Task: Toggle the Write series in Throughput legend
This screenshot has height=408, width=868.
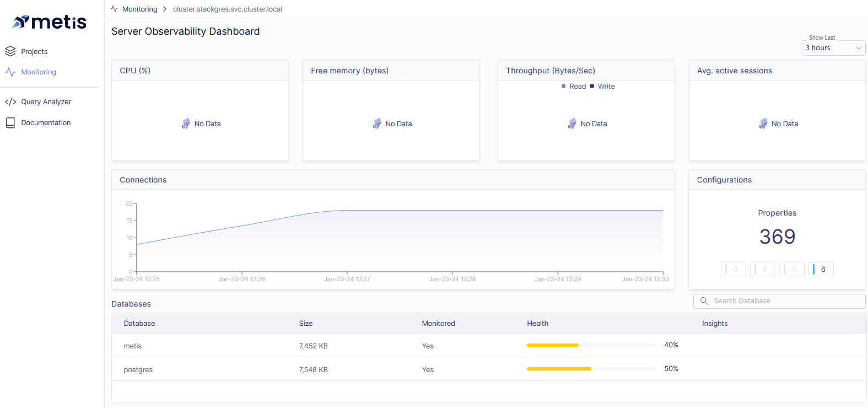Action: pyautogui.click(x=602, y=87)
